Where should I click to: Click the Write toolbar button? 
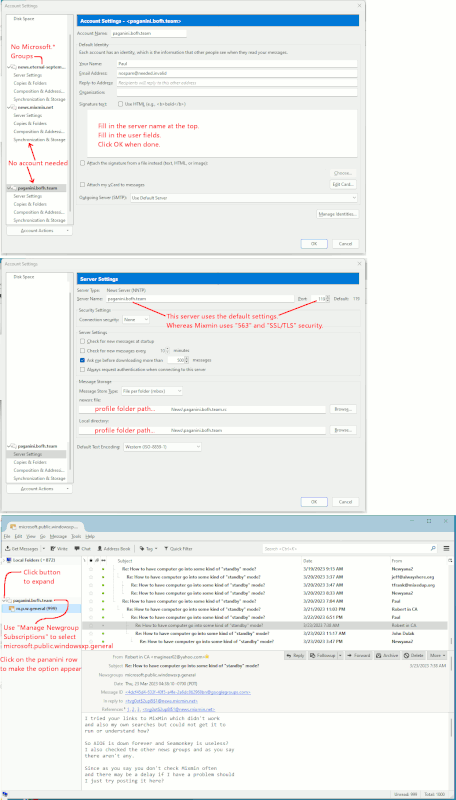coord(60,548)
